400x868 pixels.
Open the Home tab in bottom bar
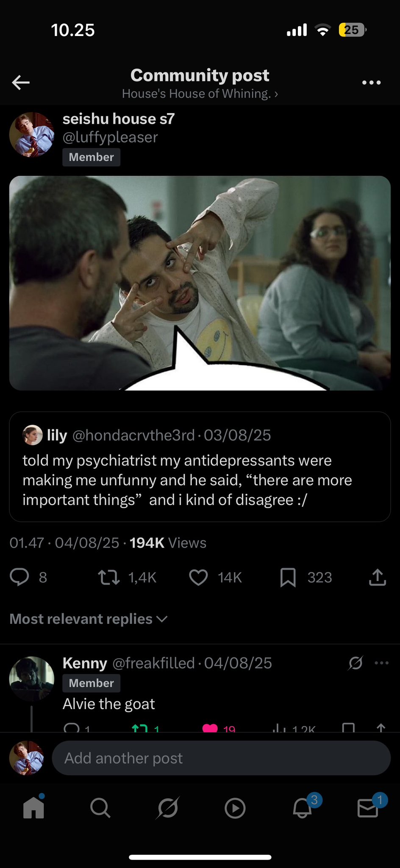(x=33, y=808)
